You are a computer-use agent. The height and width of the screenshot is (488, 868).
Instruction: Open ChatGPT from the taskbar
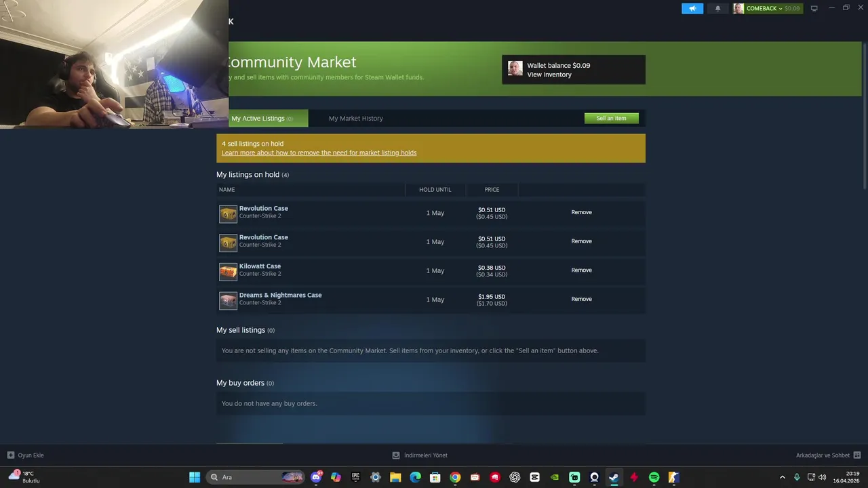(515, 477)
